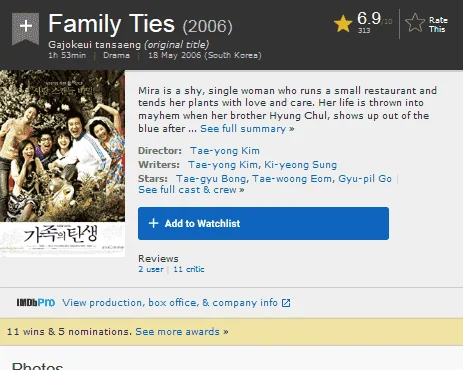463x370 pixels.
Task: Open the Family Ties movie poster
Action: pos(62,163)
